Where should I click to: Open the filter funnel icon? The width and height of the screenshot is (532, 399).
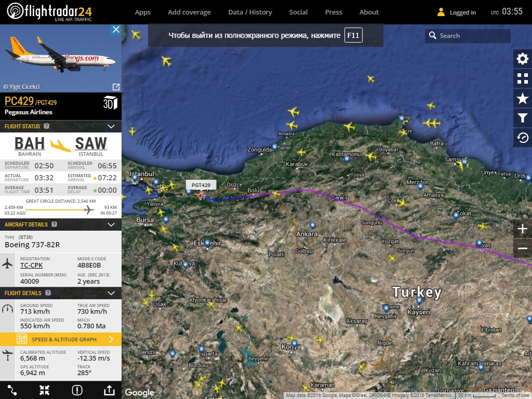522,118
